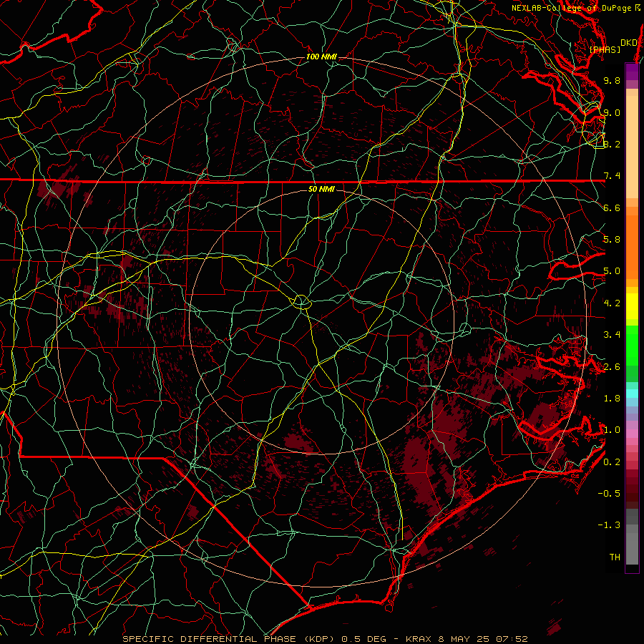The width and height of the screenshot is (644, 644).
Task: Click the TH threshold label on the scale
Action: [x=615, y=557]
